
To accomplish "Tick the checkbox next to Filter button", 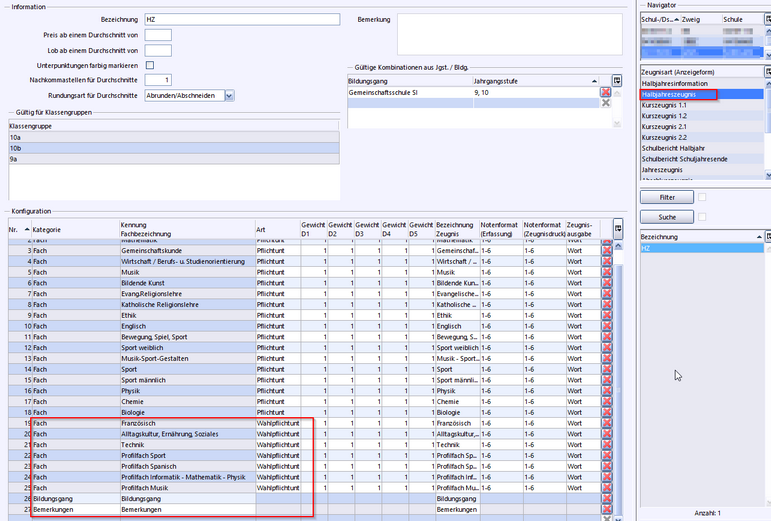I will coord(702,197).
